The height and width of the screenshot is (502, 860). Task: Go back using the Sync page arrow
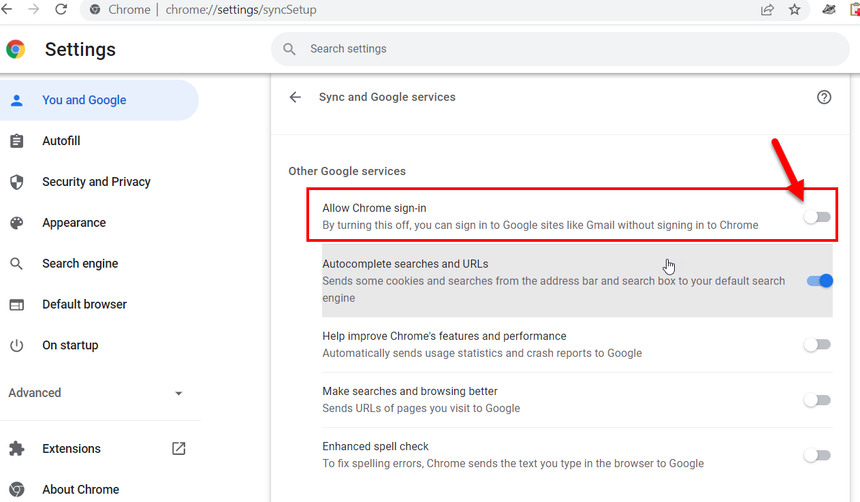pos(295,97)
